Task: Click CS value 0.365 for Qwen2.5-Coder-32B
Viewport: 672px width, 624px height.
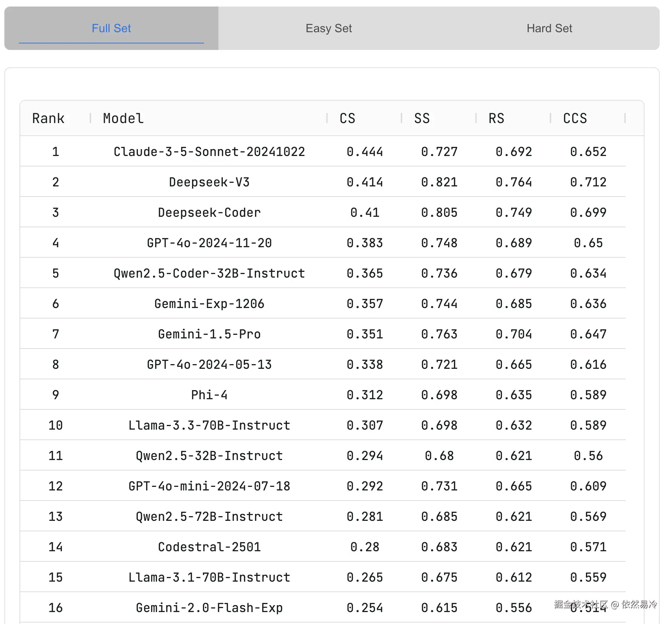Action: coord(365,273)
